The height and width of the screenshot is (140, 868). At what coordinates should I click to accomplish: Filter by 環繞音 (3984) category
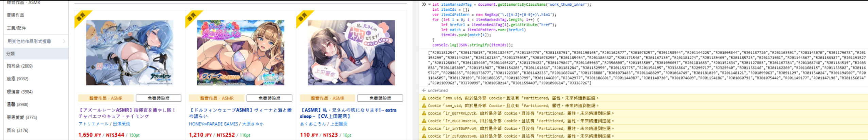20,92
